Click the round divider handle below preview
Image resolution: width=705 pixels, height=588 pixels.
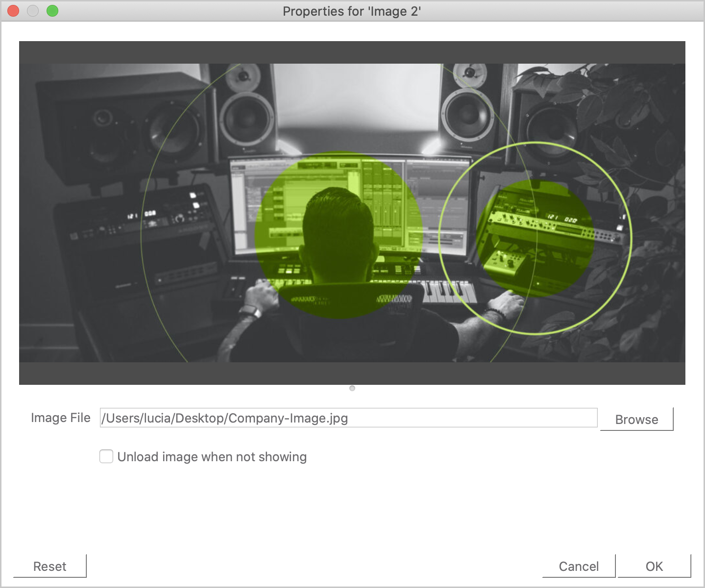352,388
